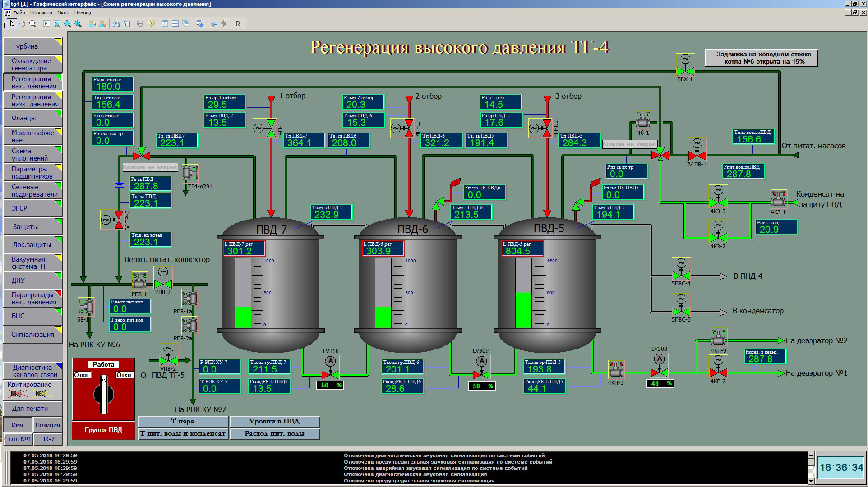Click the РПВ-2 valve symbol
This screenshot has width=868, height=487.
163,278
